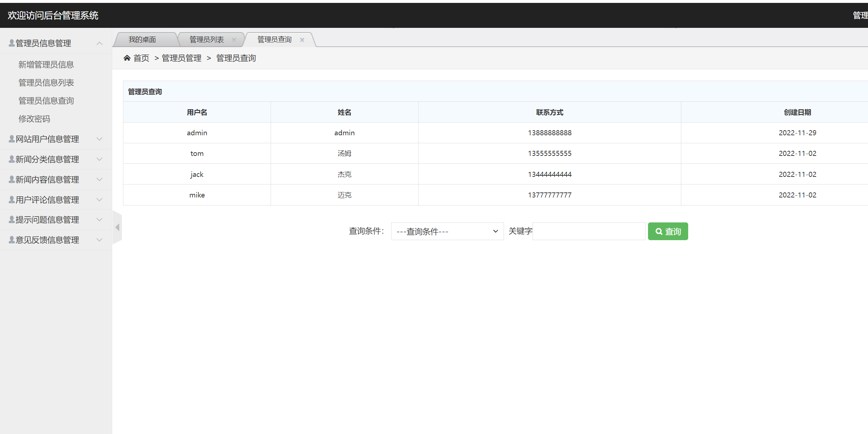Expand the 网站用户信息管理 chevron

coord(99,139)
